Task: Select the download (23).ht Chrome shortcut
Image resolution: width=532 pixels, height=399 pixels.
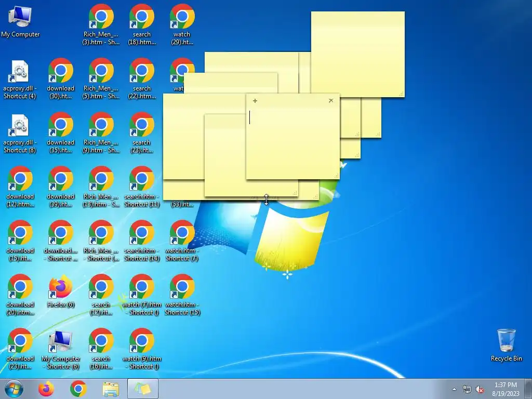Action: [20, 349]
